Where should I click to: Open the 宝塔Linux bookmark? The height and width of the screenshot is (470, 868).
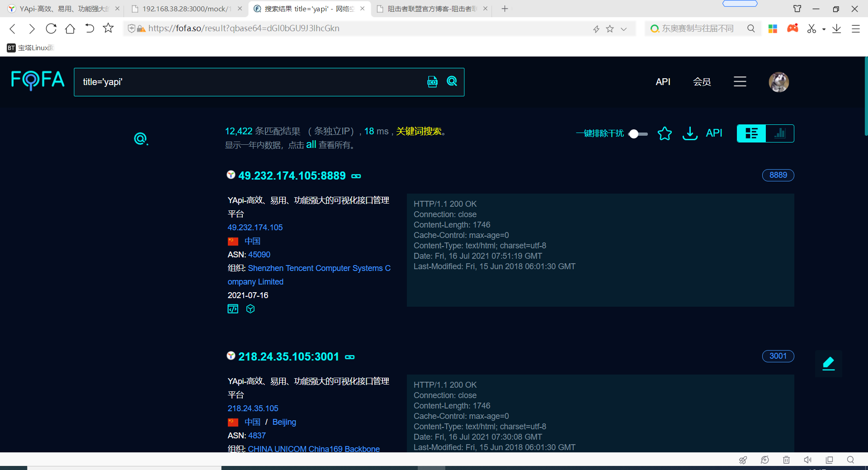coord(30,48)
